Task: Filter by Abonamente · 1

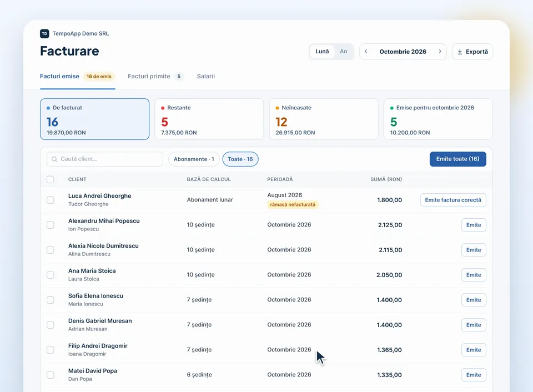Action: click(194, 159)
